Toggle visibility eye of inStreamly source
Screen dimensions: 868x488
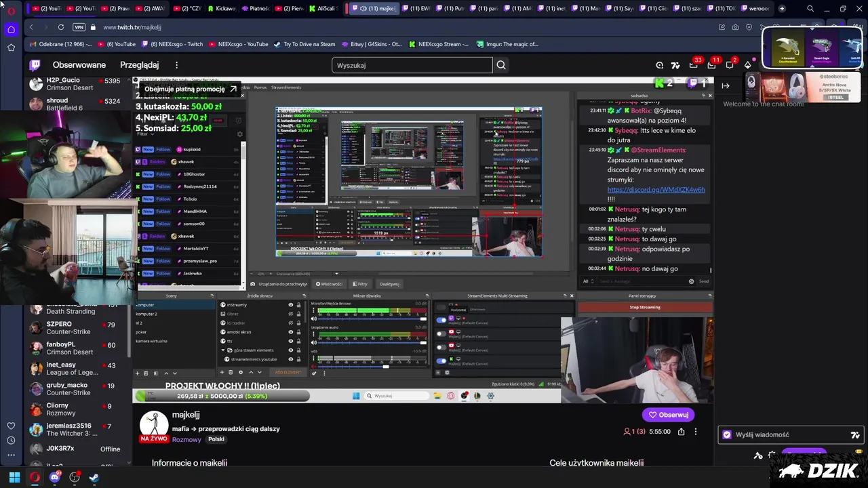point(291,305)
